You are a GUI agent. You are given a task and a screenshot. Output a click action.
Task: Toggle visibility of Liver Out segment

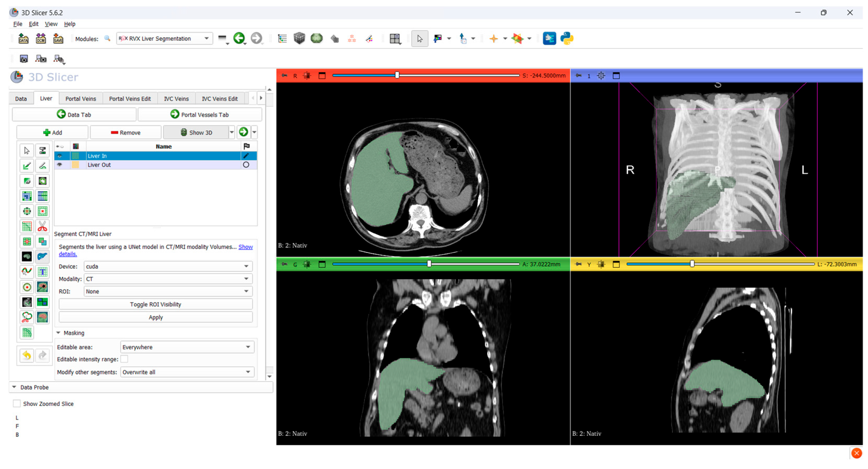60,165
